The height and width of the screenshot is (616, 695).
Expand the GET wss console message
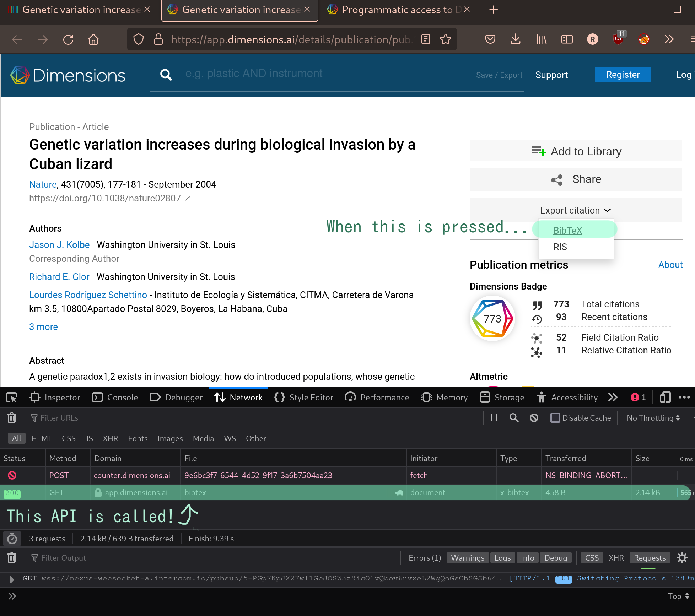pos(12,579)
